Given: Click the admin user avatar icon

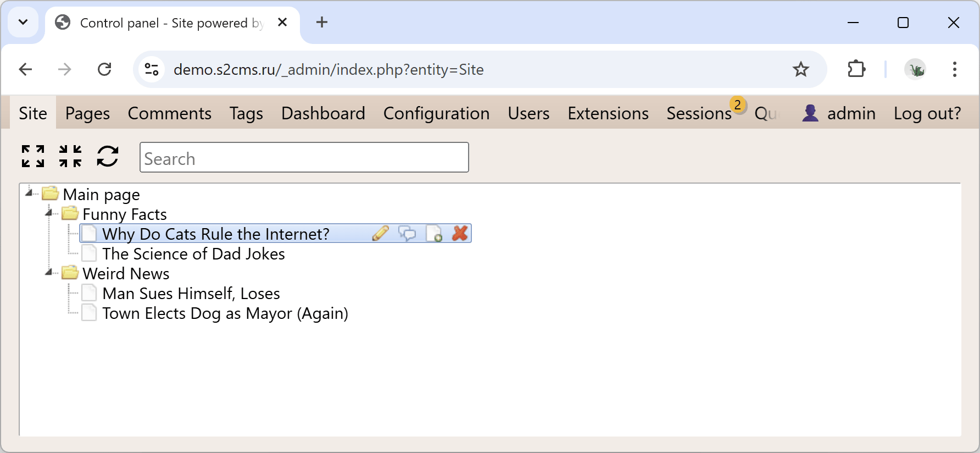Looking at the screenshot, I should 810,113.
